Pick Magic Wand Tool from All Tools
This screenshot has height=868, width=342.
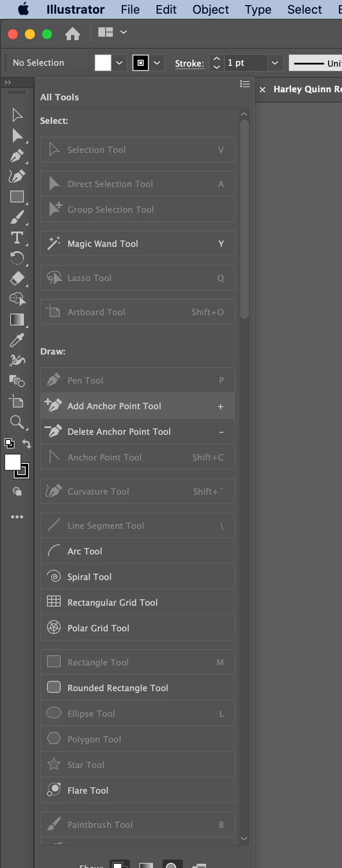138,243
